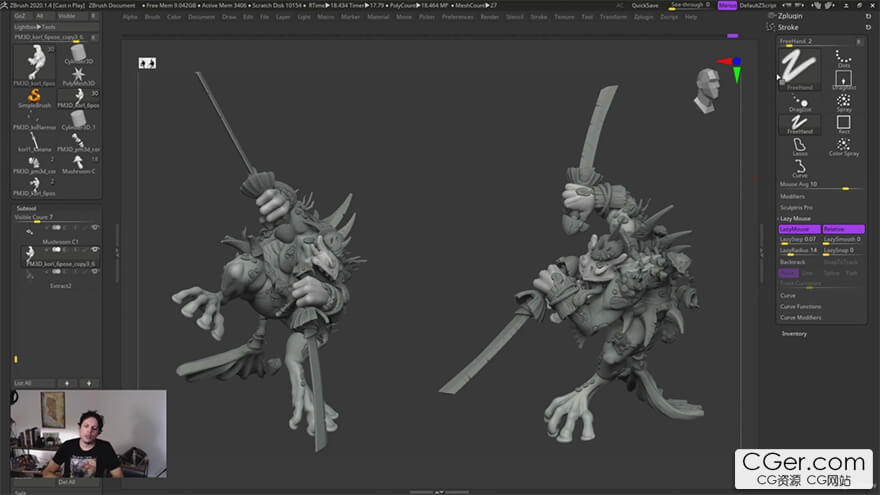Select the Dots stroke type
The height and width of the screenshot is (495, 880).
click(x=844, y=58)
